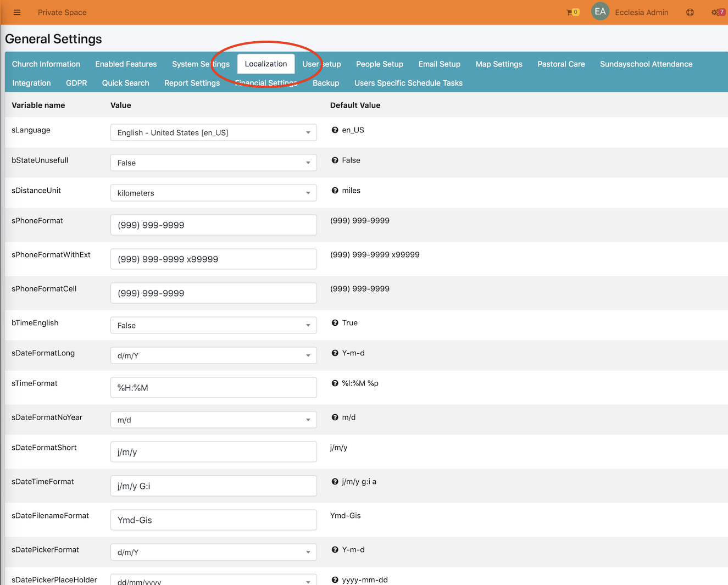Click the sPhoneFormat input field
This screenshot has width=728, height=585.
tap(213, 225)
